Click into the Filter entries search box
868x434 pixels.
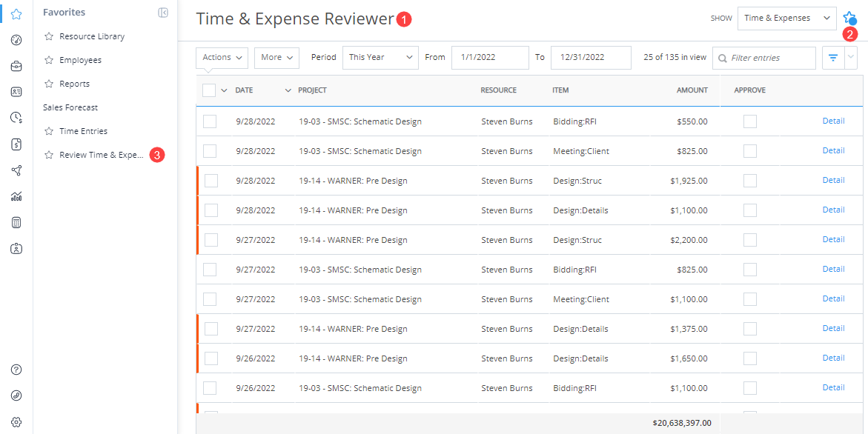coord(764,58)
